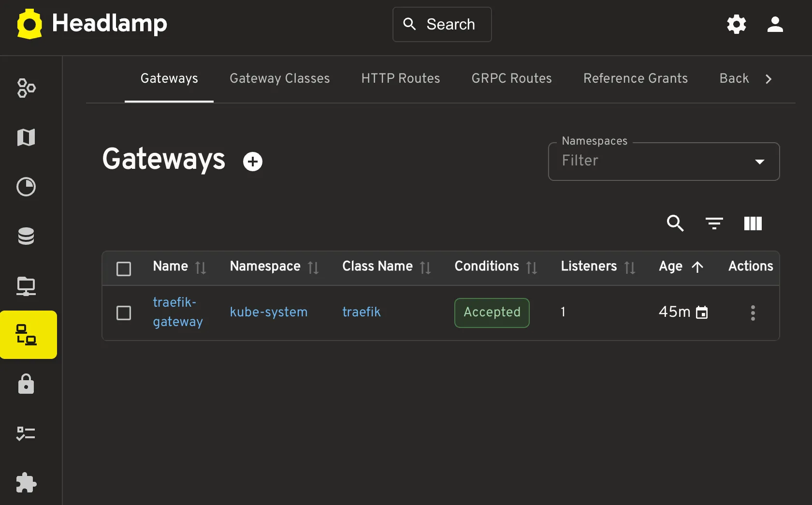This screenshot has width=812, height=505.
Task: Switch to the Reference Grants tab
Action: [636, 78]
